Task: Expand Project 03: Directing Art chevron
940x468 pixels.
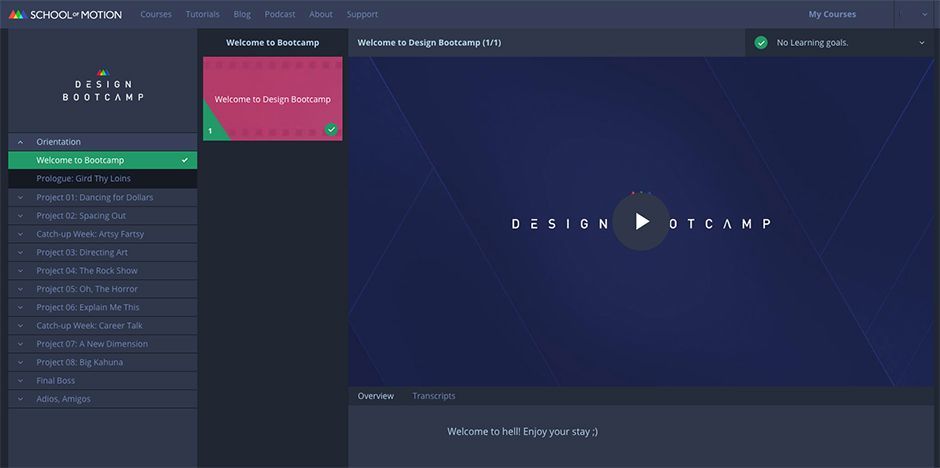Action: coord(20,252)
